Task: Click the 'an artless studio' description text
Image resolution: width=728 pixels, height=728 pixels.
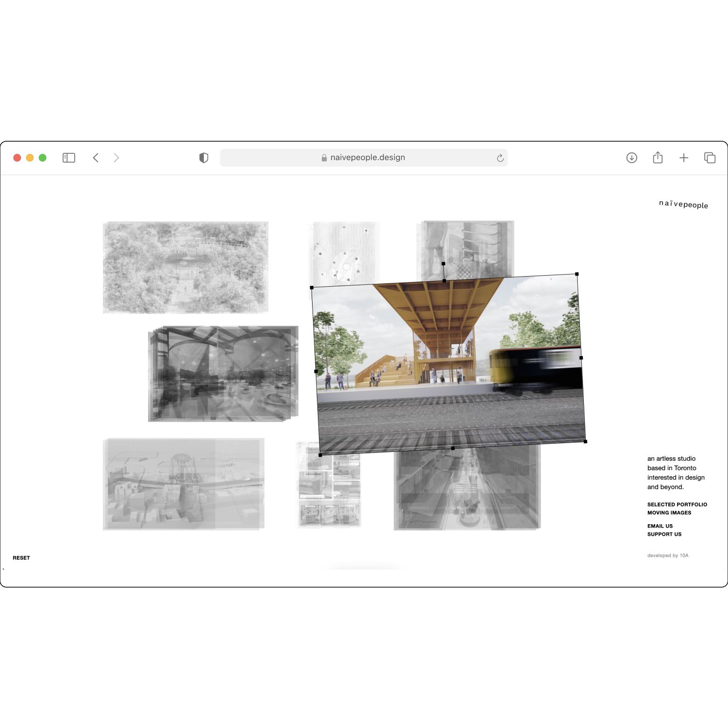Action: [676, 473]
